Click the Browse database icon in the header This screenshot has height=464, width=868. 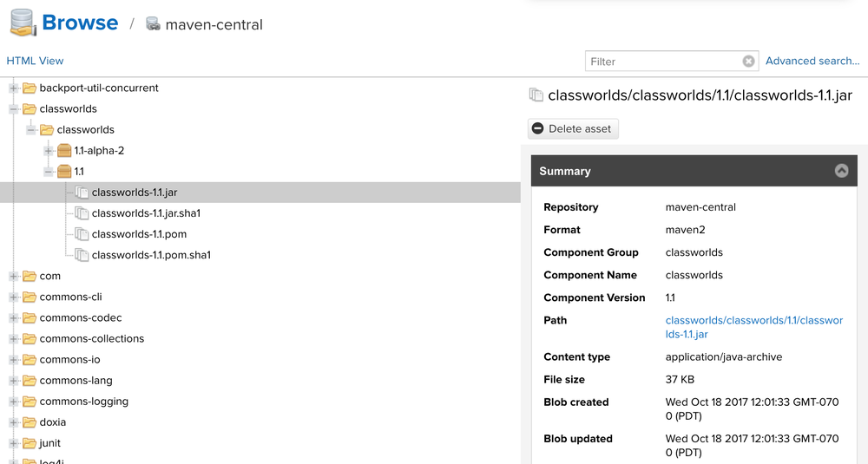[x=23, y=23]
